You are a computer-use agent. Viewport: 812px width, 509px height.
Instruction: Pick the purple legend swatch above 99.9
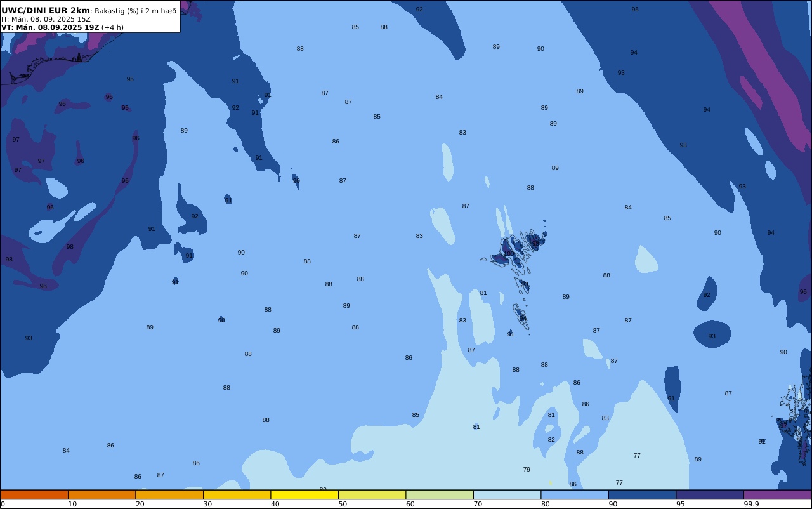coord(777,494)
